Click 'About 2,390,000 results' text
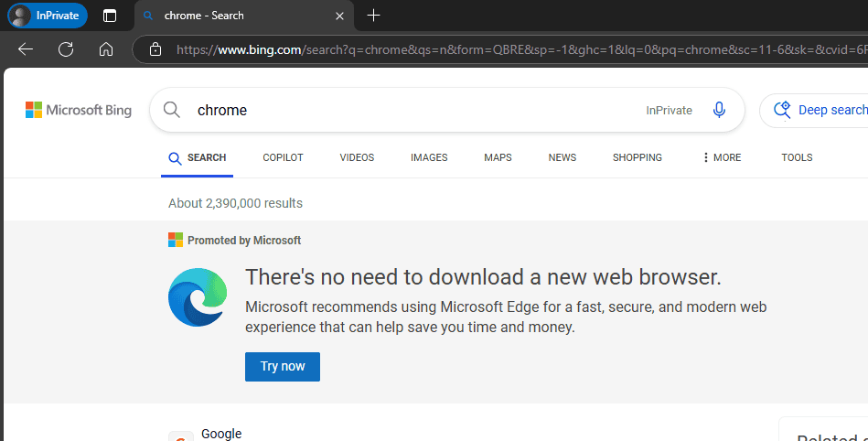Viewport: 868px width, 441px height. click(235, 203)
